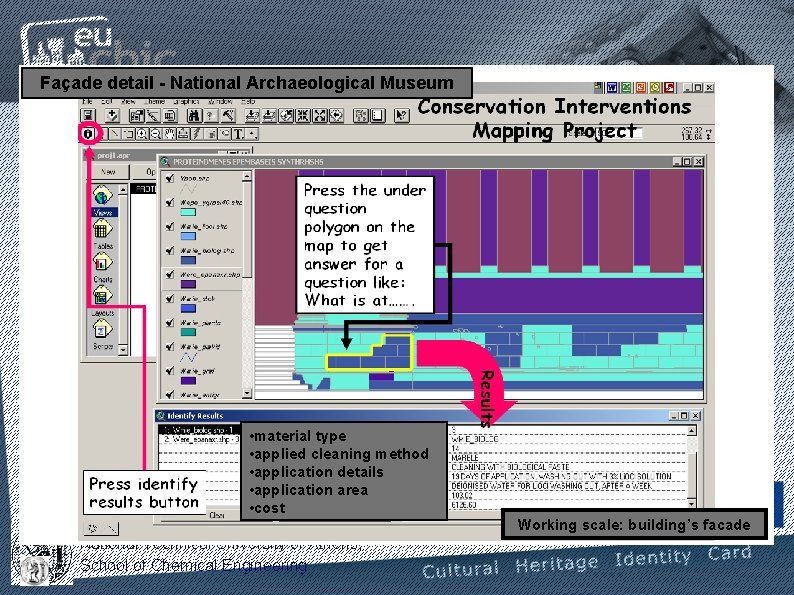
Task: Click the Add Theme toolbar button
Action: pos(112,116)
